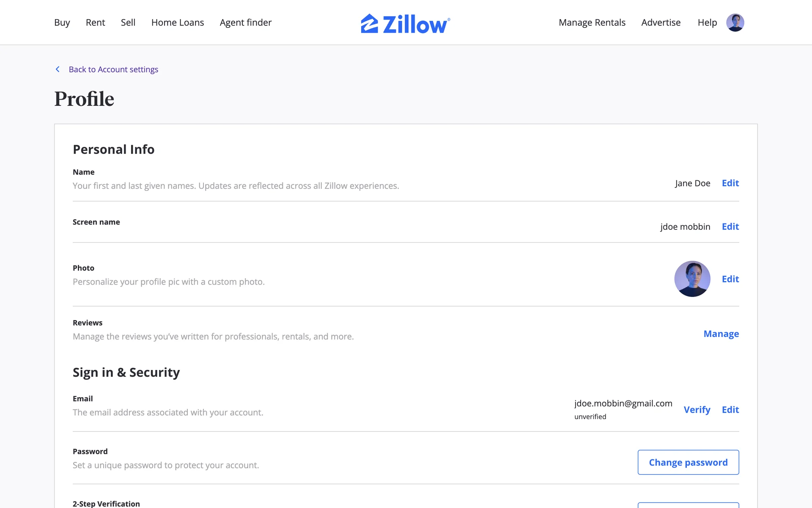Verify the email address
812x508 pixels.
tap(697, 410)
